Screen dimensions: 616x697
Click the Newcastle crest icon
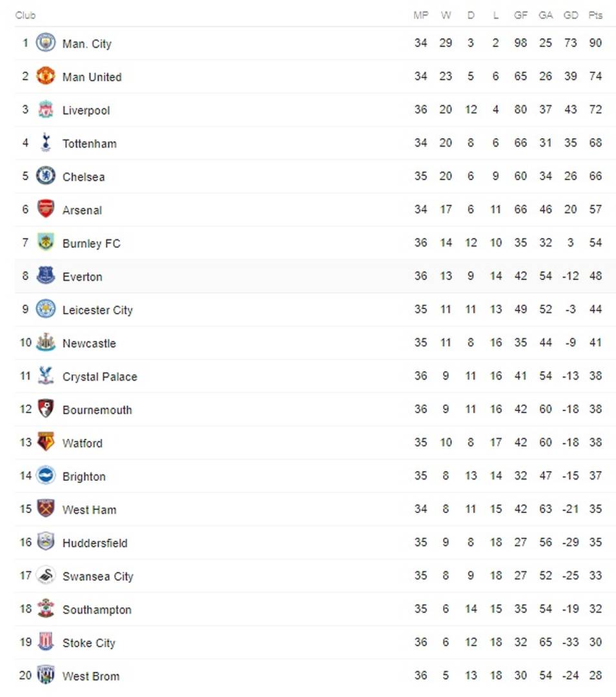click(45, 342)
